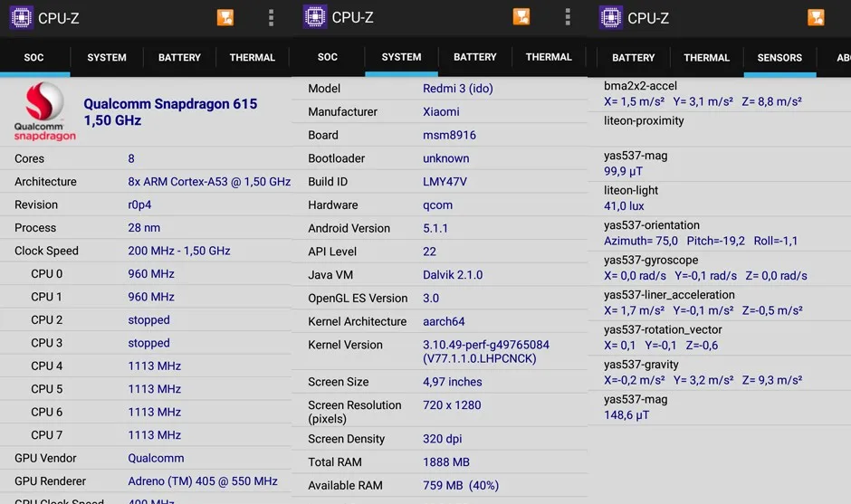Open THERMAL tab in left screen
This screenshot has height=504, width=851.
click(252, 58)
